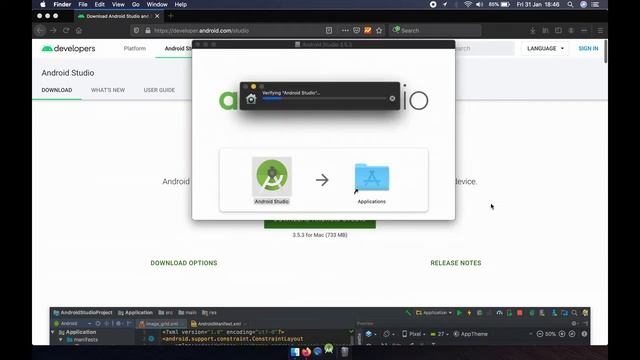Select the Android Studio app icon
This screenshot has width=640, height=360.
[272, 177]
